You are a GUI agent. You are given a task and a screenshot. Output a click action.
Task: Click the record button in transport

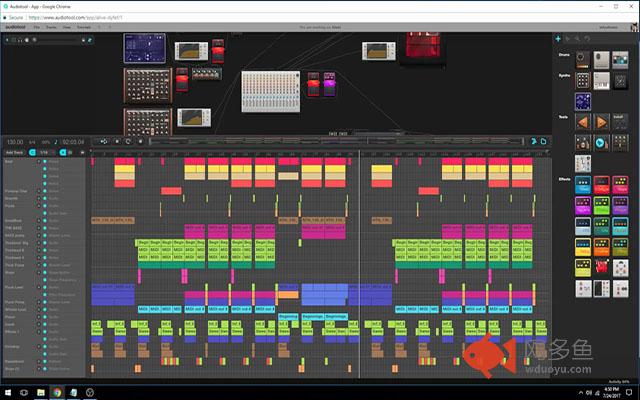click(x=140, y=141)
